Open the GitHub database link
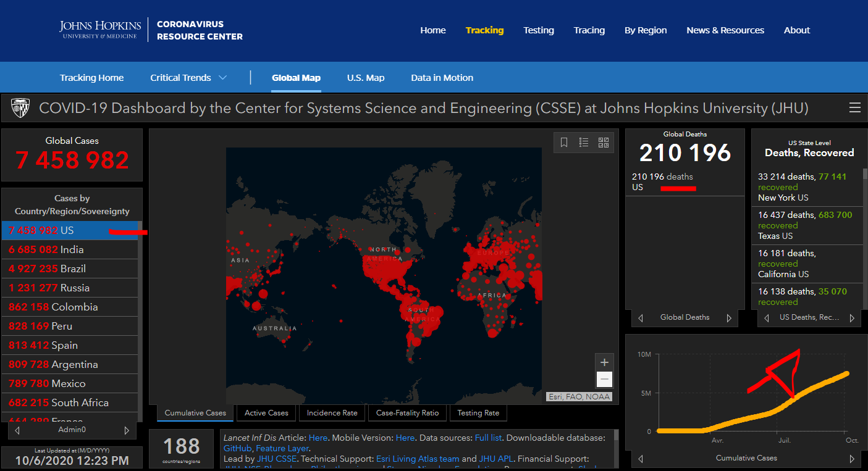The width and height of the screenshot is (868, 471). coord(237,448)
